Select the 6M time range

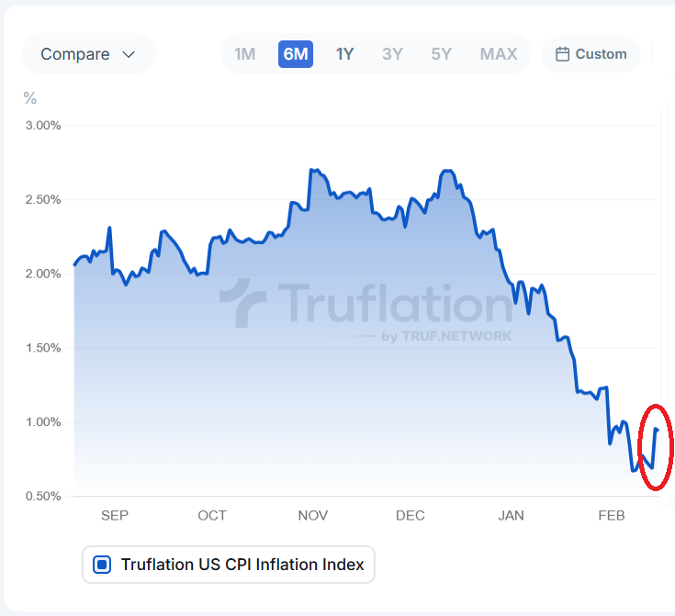coord(296,54)
